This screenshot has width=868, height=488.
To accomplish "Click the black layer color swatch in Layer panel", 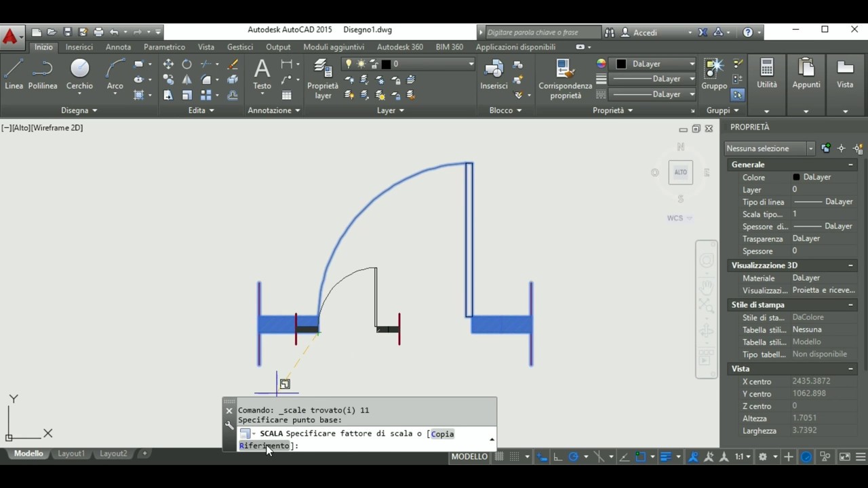I will pos(386,64).
